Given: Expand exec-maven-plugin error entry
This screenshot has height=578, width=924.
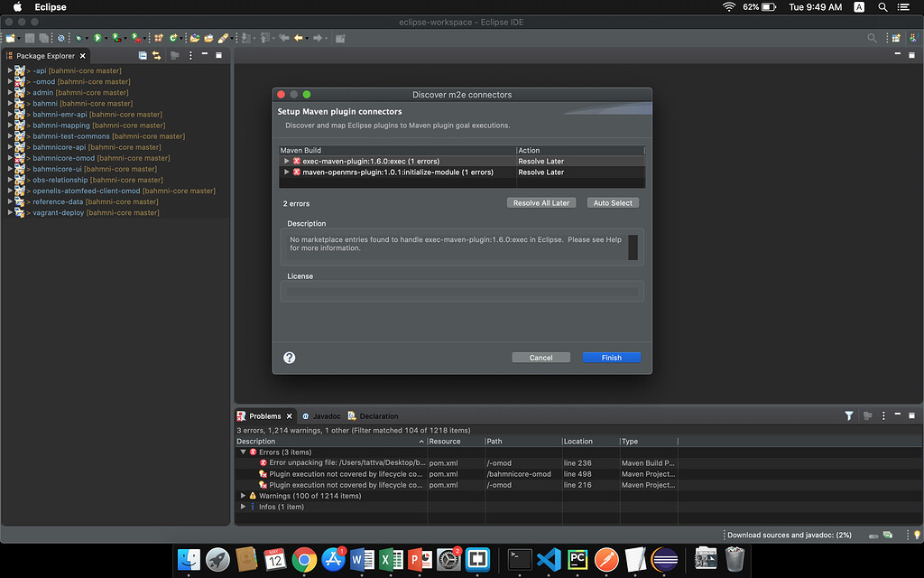Looking at the screenshot, I should click(286, 161).
